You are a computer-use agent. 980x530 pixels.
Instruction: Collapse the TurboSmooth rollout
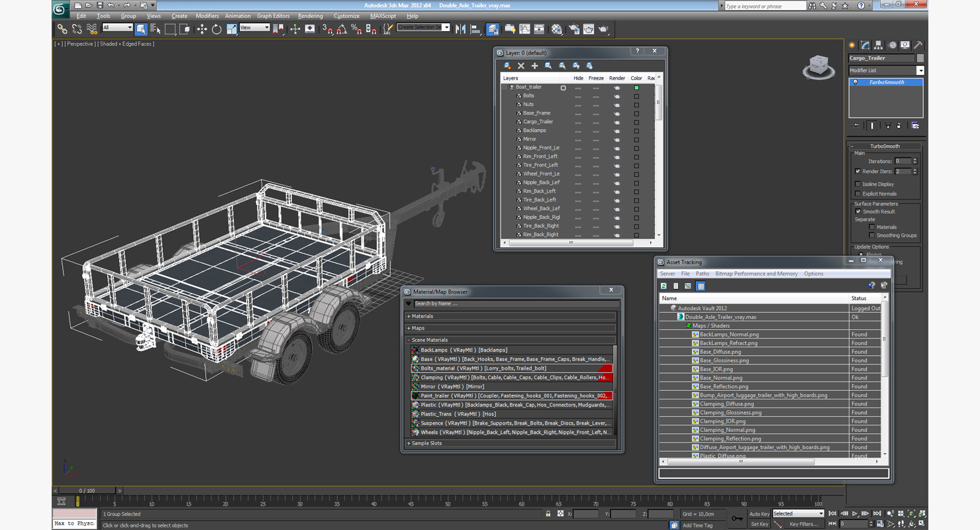point(885,146)
